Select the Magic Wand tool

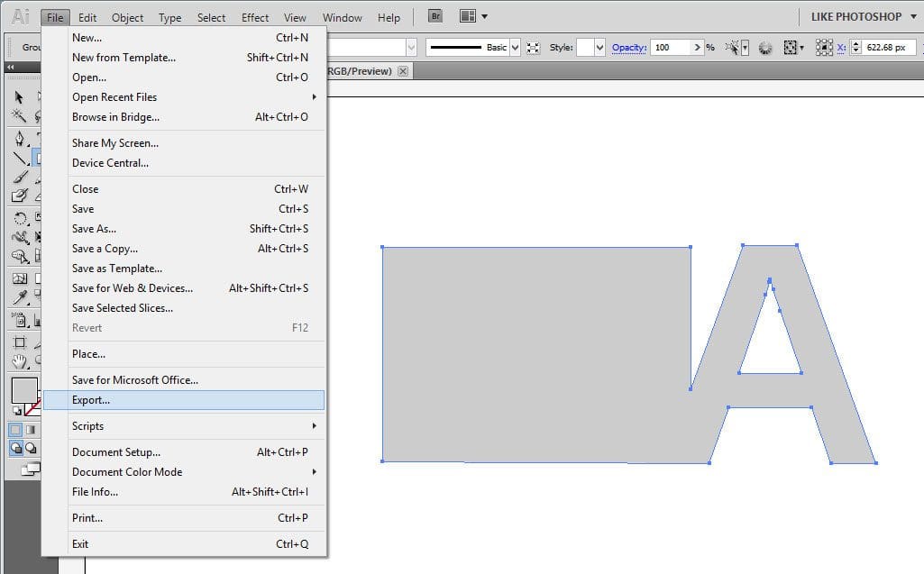click(19, 115)
